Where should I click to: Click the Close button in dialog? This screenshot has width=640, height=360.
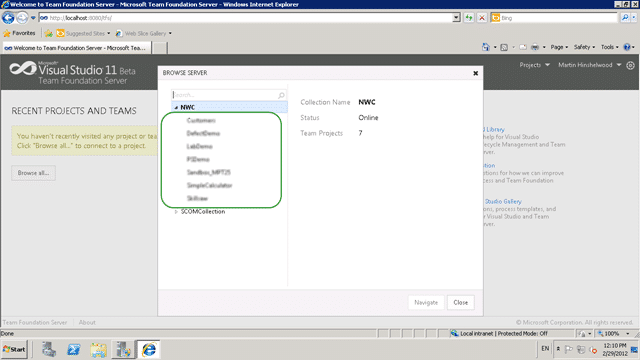pyautogui.click(x=460, y=302)
